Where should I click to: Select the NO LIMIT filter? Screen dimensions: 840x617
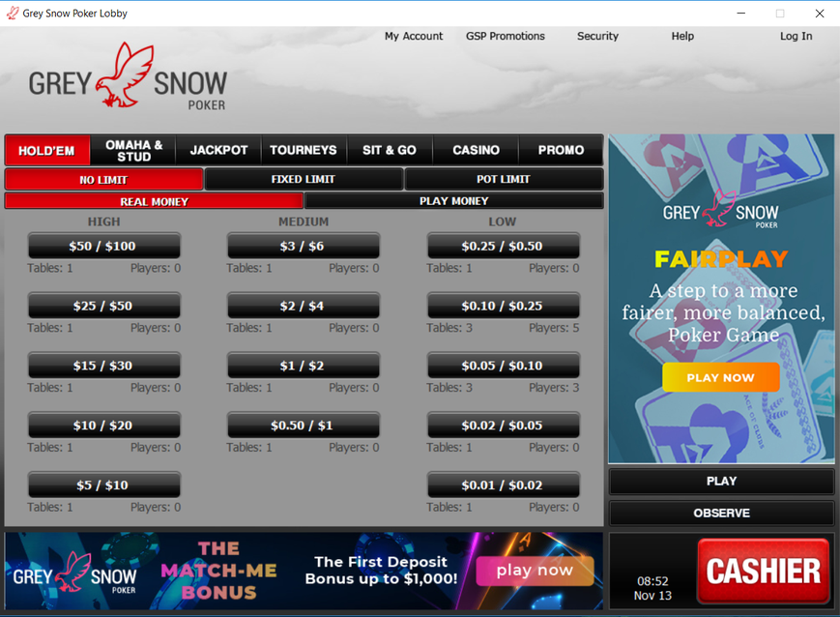tap(104, 180)
